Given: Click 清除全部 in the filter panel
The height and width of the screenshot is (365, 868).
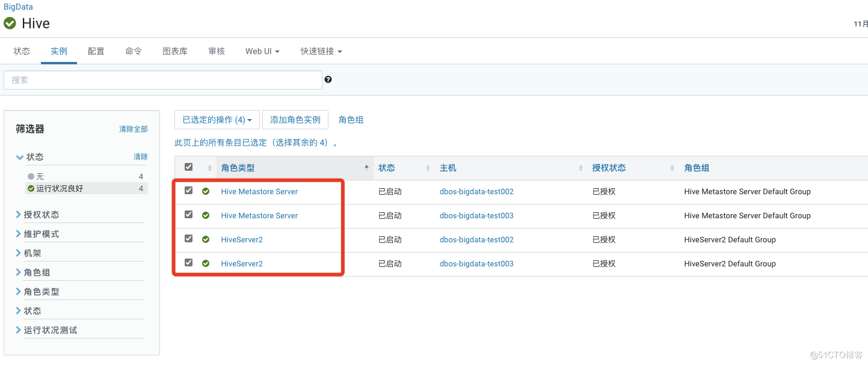Looking at the screenshot, I should point(134,129).
